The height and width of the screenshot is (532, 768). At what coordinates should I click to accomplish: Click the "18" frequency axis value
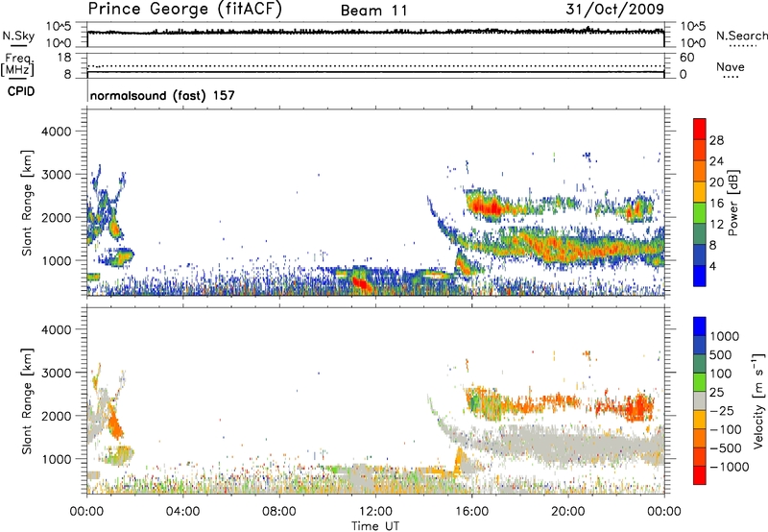coord(64,58)
